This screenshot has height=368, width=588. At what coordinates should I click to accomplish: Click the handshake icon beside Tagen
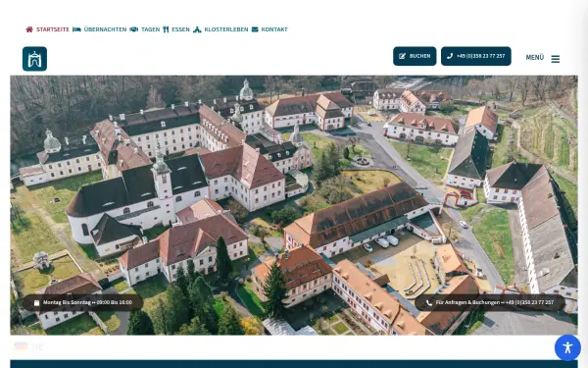(x=133, y=29)
